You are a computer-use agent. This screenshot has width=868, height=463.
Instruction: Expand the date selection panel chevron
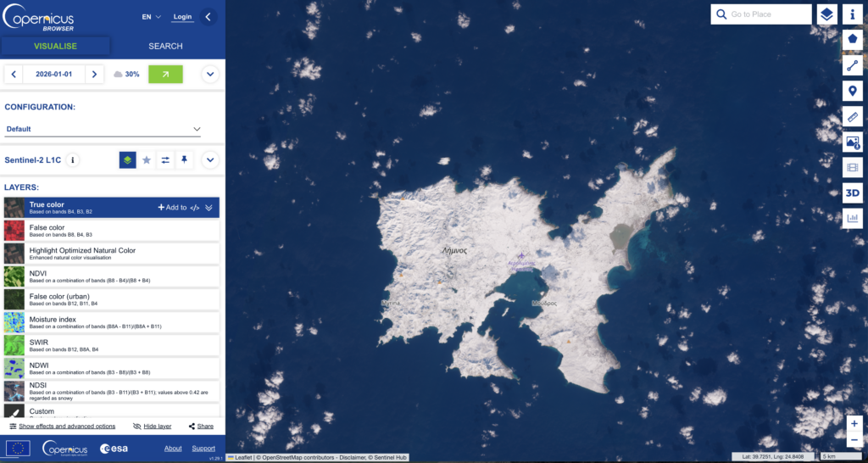coord(210,75)
